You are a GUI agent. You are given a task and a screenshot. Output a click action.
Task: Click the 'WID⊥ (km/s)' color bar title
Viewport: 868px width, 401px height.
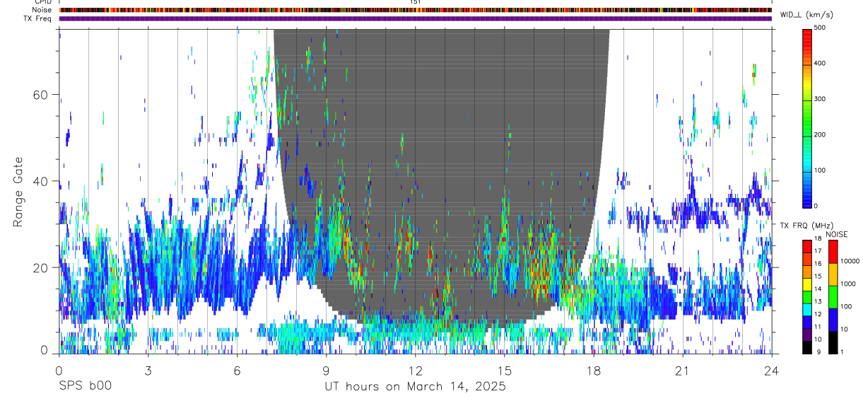(x=808, y=15)
